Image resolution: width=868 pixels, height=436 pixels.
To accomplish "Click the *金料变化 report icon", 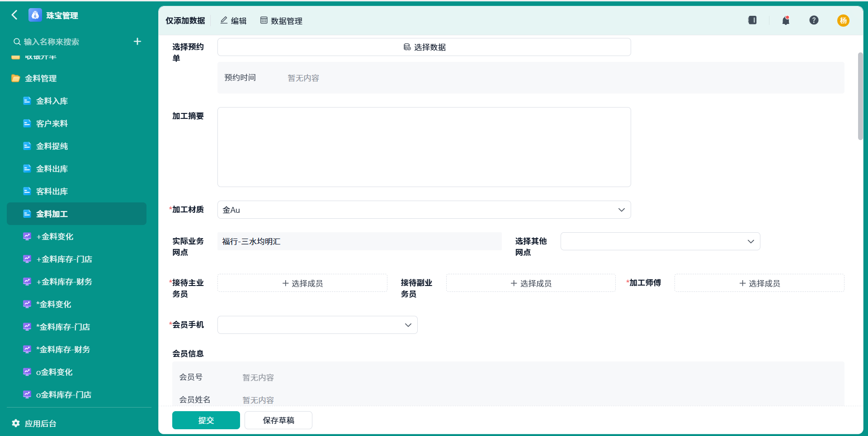I will point(27,304).
